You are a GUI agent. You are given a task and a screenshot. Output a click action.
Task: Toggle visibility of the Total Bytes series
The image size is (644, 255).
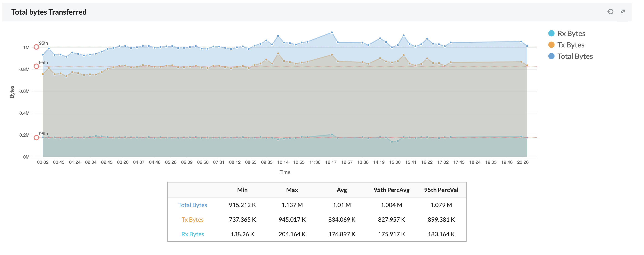(x=575, y=56)
